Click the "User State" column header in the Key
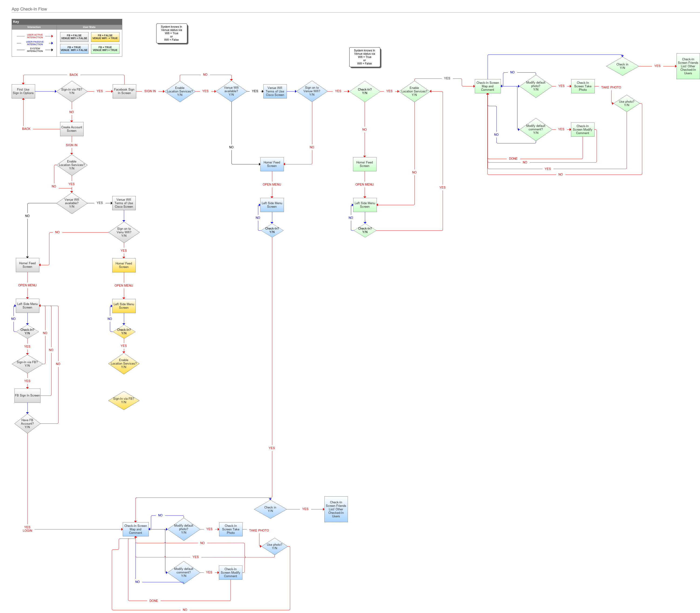The image size is (700, 613). tap(89, 27)
